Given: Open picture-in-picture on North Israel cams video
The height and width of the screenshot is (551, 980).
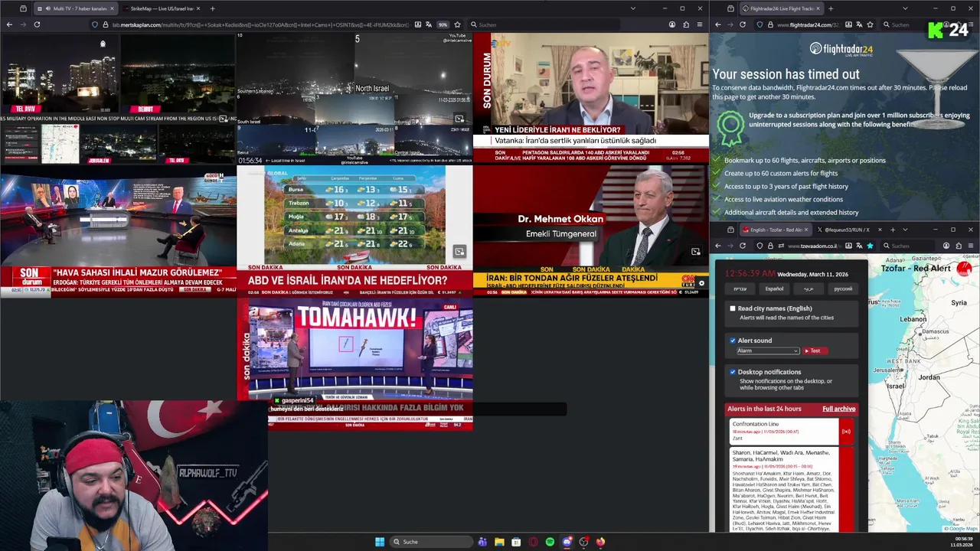Looking at the screenshot, I should [459, 119].
